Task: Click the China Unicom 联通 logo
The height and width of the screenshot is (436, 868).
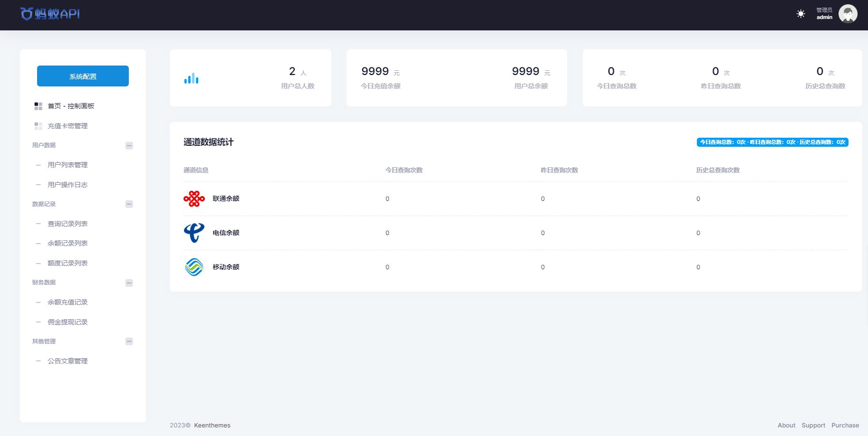Action: pyautogui.click(x=194, y=199)
